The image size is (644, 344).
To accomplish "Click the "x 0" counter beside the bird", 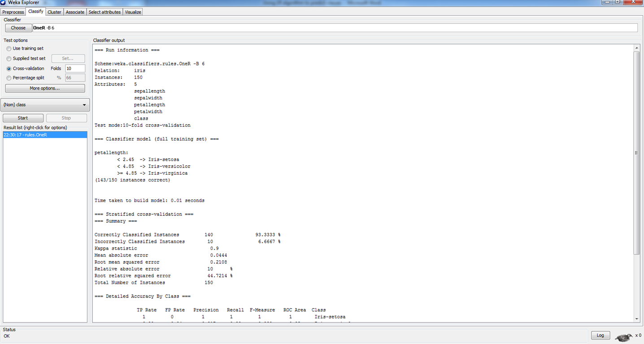I will pos(638,335).
